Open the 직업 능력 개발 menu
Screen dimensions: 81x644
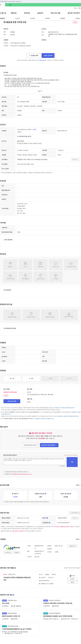tap(55, 13)
